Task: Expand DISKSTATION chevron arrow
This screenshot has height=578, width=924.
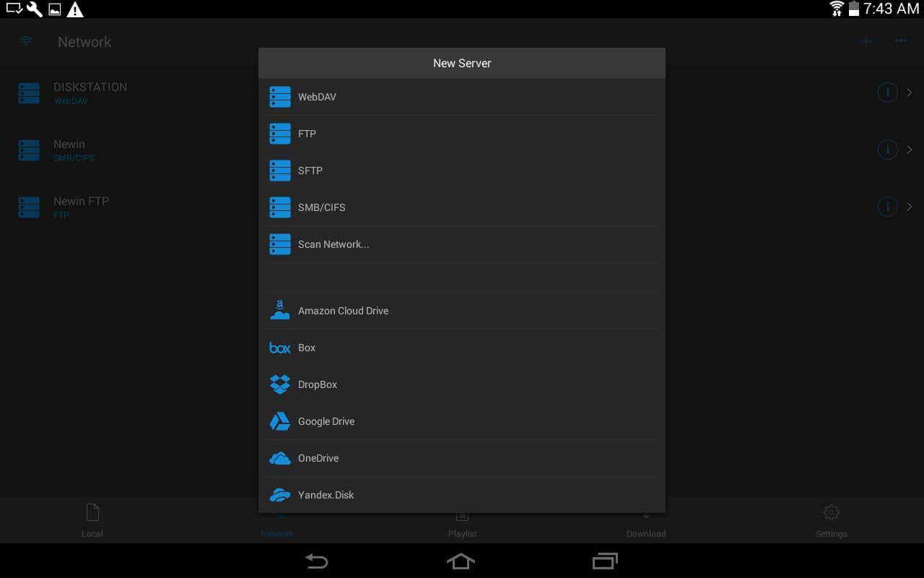Action: tap(910, 92)
